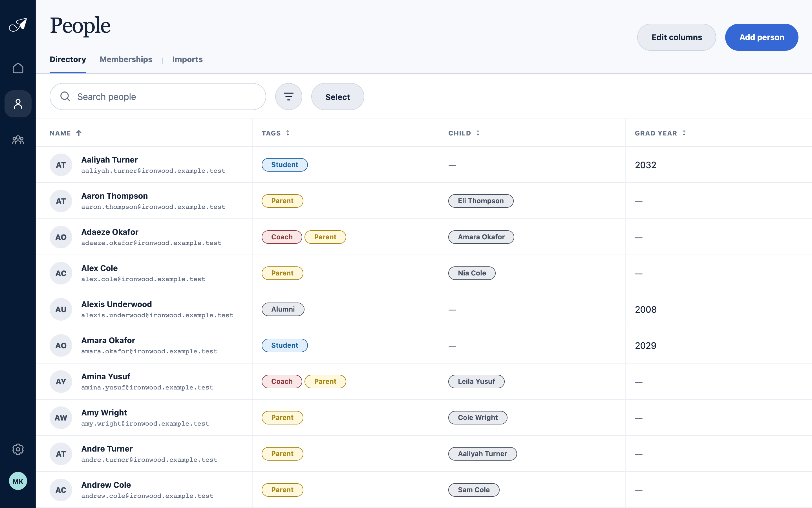Open Amy Wright's name
Screen dimensions: 812x508
tap(104, 413)
